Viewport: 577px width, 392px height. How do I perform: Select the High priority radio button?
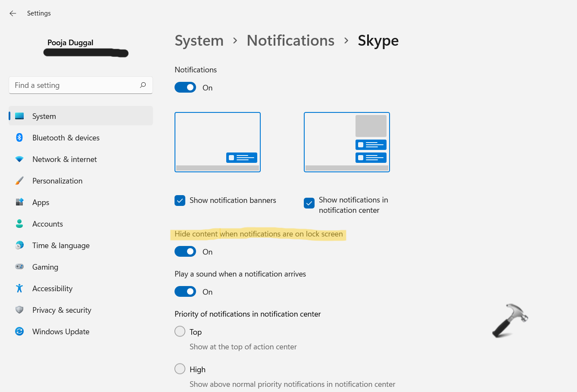click(x=180, y=369)
